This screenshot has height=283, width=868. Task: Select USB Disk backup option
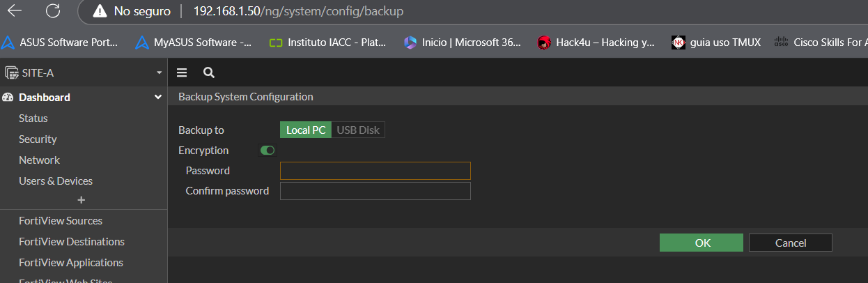point(358,130)
